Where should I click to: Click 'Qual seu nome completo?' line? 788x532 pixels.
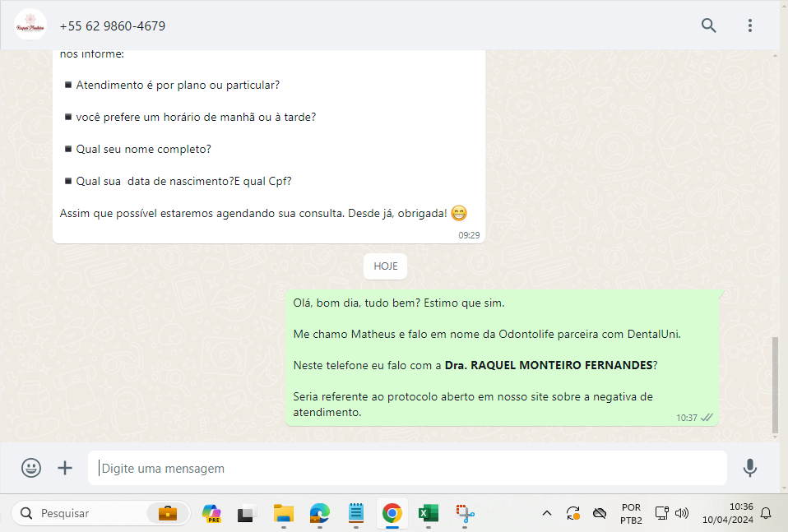(x=143, y=149)
